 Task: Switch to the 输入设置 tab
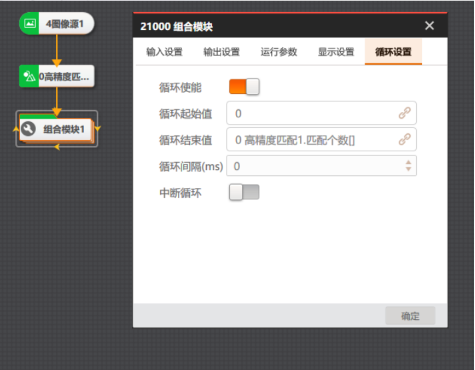point(164,52)
